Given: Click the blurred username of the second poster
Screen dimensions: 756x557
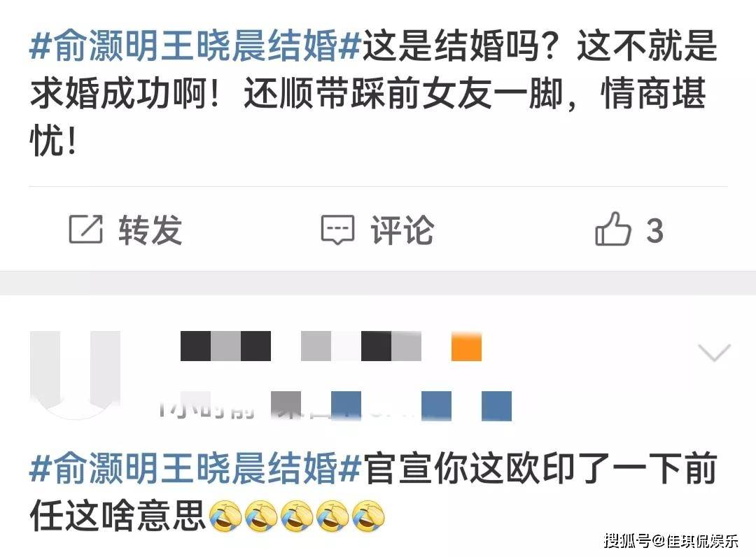Looking at the screenshot, I should click(301, 346).
